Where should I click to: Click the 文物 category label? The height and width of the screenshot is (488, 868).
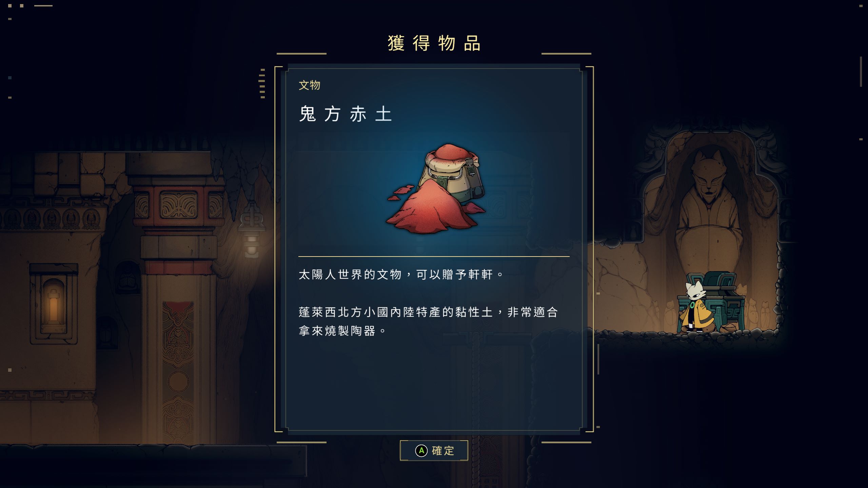pos(309,85)
